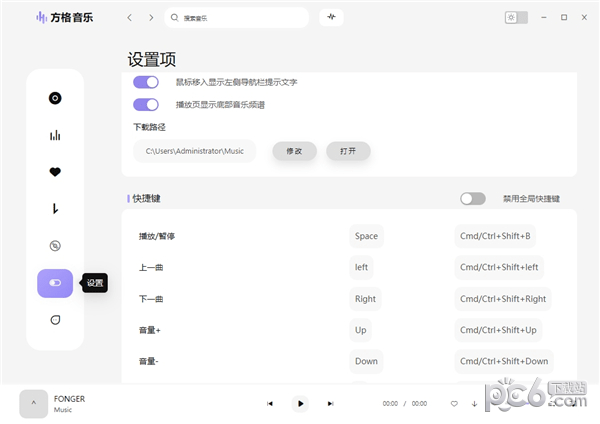Edit Cmd/Ctrl+Shift+left global shortcut

[499, 267]
